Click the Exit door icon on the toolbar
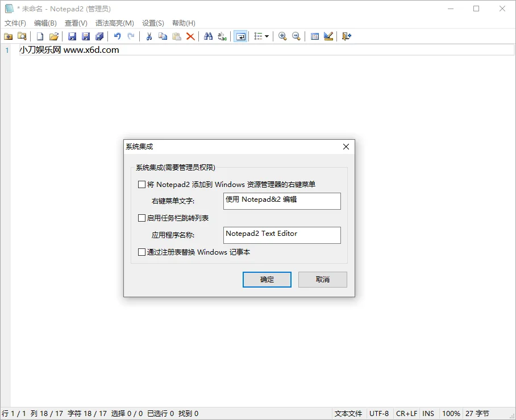The height and width of the screenshot is (420, 516). click(346, 36)
